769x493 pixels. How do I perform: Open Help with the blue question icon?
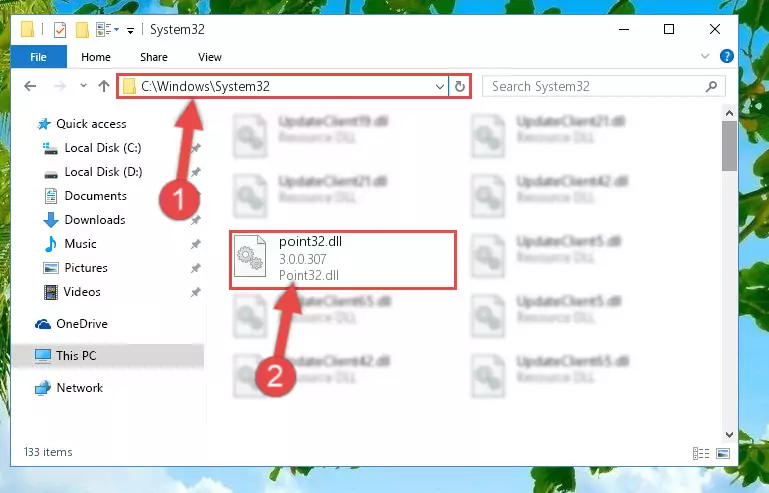(x=726, y=56)
